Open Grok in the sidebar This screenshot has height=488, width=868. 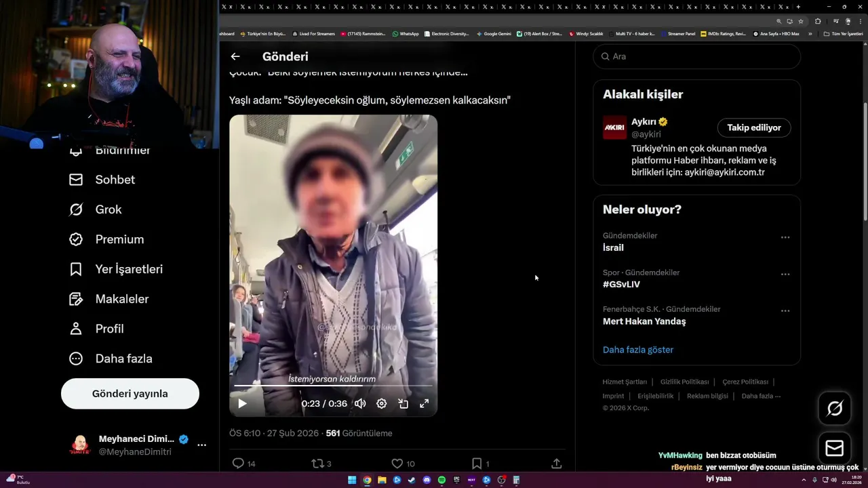click(96, 209)
